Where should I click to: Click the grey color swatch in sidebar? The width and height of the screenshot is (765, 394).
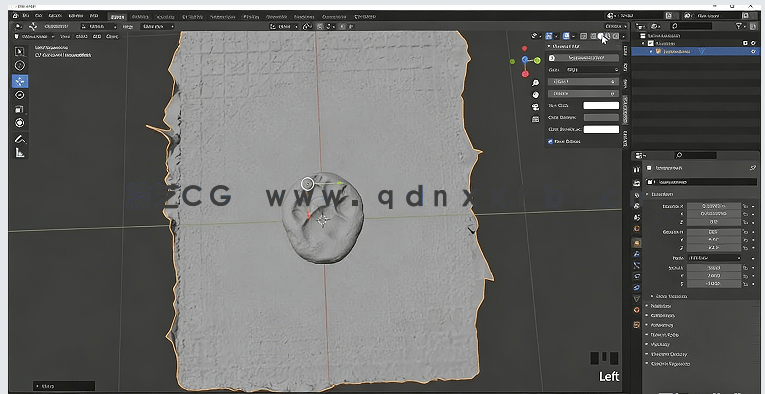[x=601, y=118]
